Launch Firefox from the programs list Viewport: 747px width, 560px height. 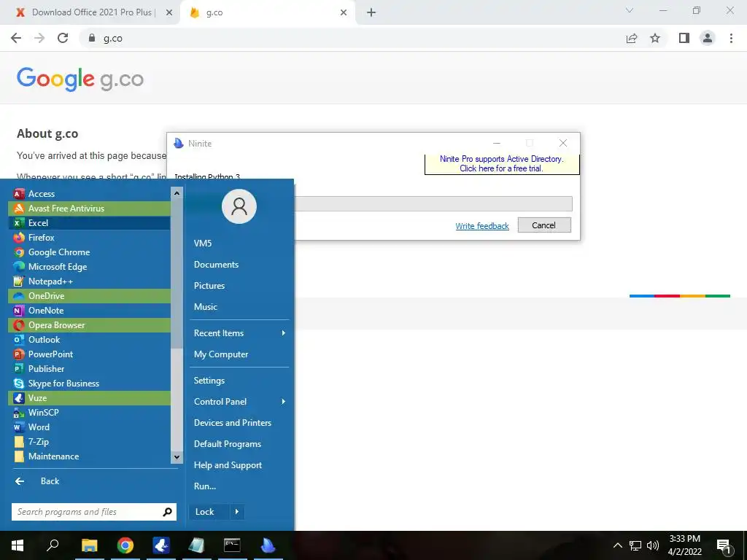coord(89,238)
